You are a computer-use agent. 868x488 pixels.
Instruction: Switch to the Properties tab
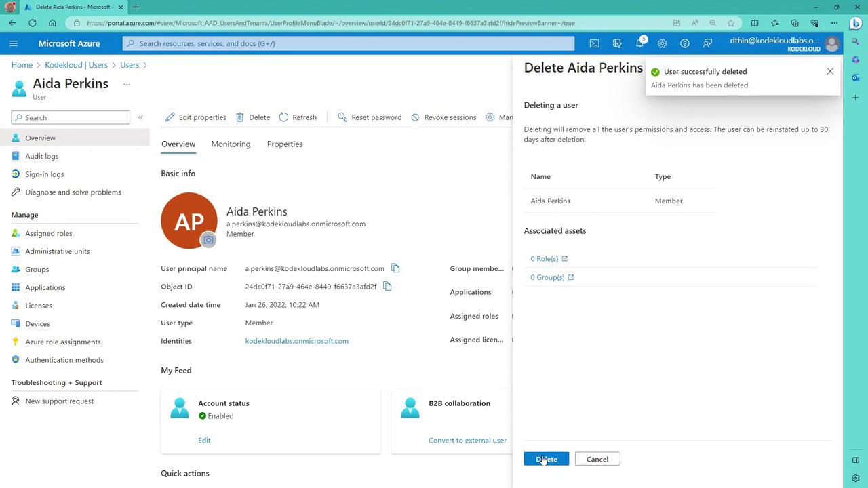coord(285,144)
